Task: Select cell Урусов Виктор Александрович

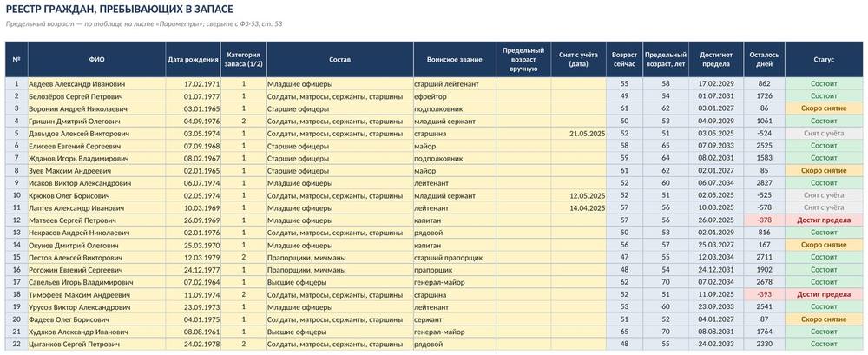Action: point(96,306)
